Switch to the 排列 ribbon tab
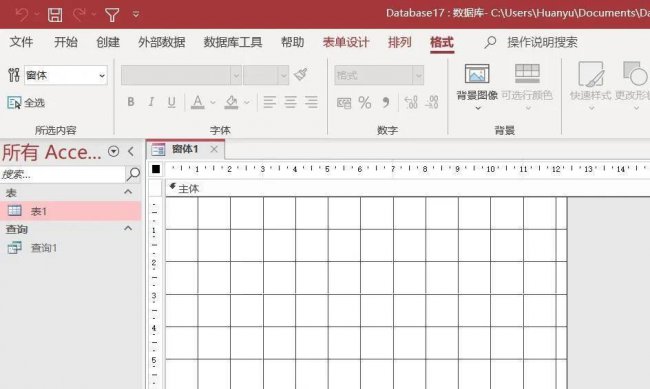650x389 pixels. point(400,42)
